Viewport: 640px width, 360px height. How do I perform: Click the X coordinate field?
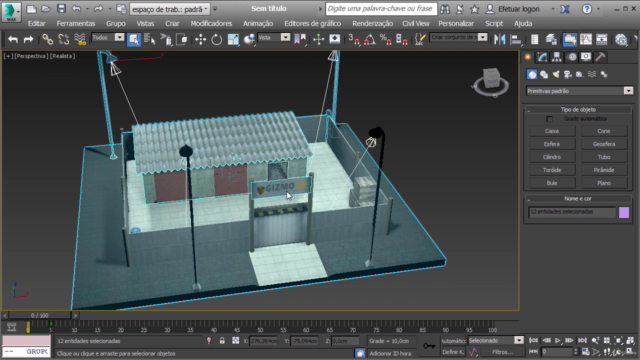pyautogui.click(x=263, y=341)
